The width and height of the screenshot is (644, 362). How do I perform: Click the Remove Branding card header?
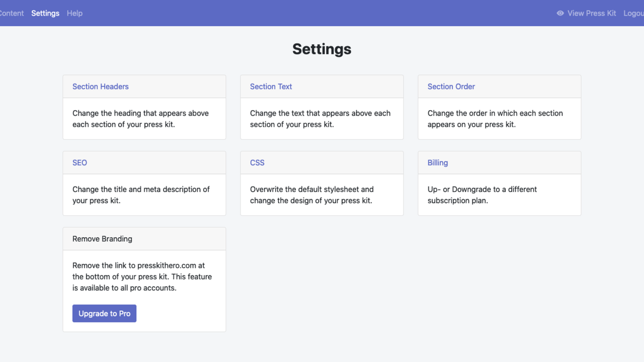coord(102,239)
